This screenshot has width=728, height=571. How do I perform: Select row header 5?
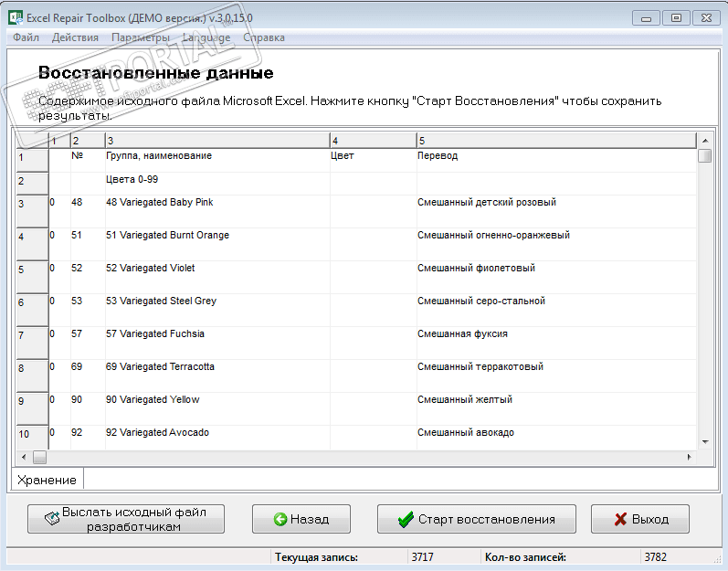(32, 277)
